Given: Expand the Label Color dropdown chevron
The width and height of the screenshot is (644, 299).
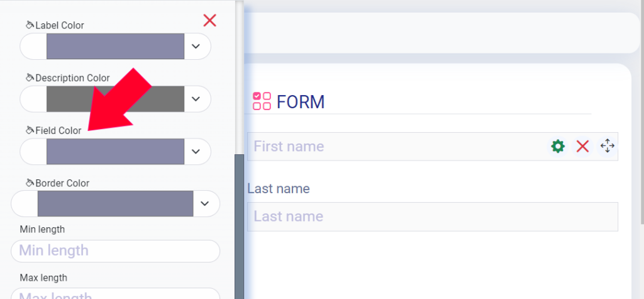Looking at the screenshot, I should (x=196, y=46).
